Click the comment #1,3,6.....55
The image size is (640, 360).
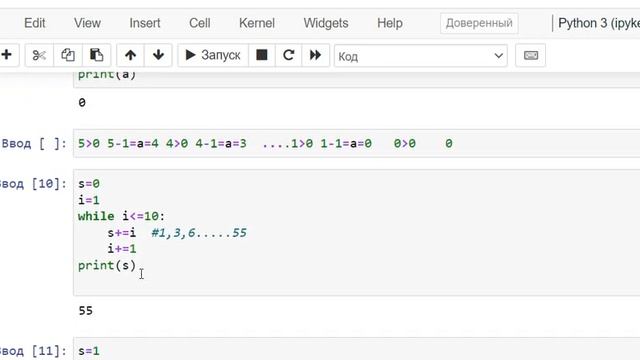tap(199, 233)
